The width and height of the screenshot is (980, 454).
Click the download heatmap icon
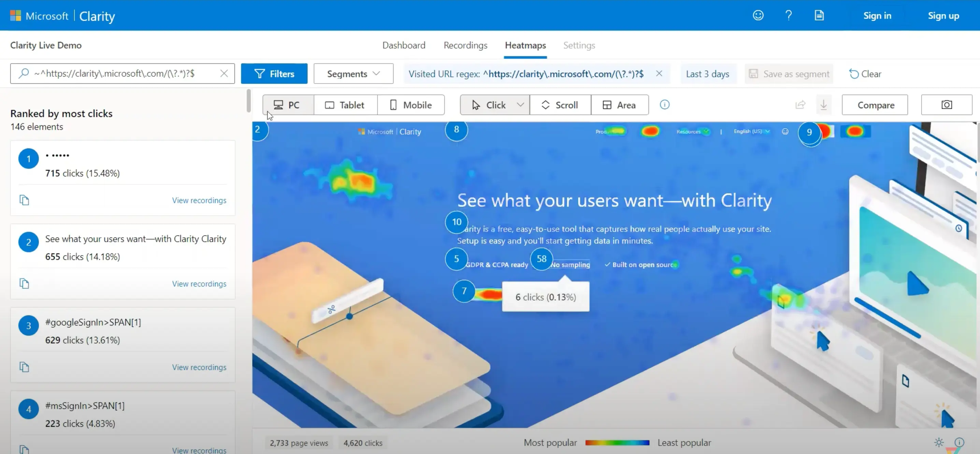tap(824, 105)
